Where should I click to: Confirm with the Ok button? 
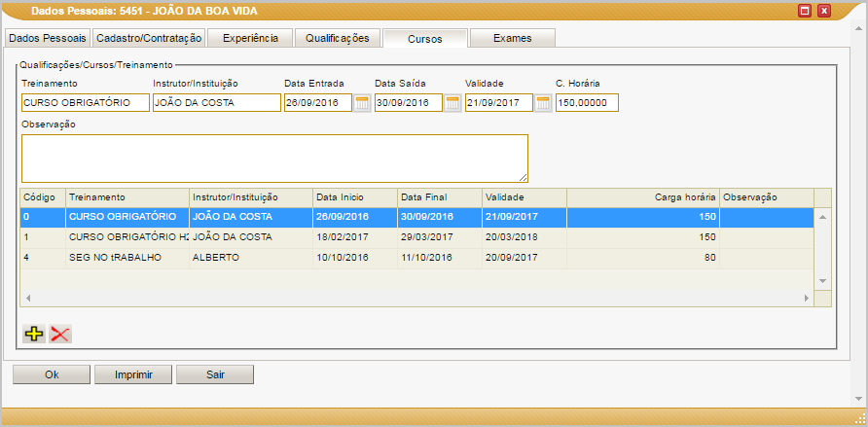(52, 374)
